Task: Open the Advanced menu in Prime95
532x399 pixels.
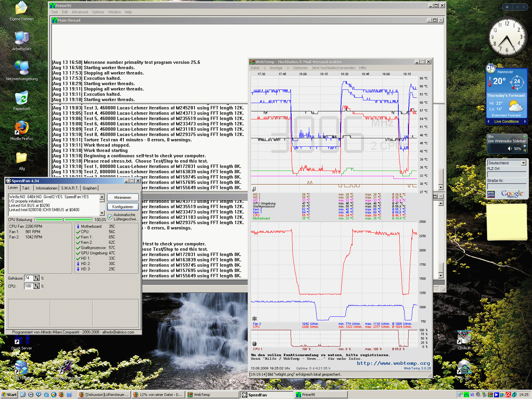Action: point(80,12)
